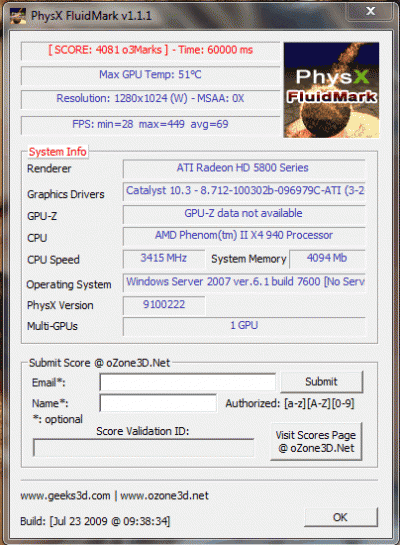Close the PhysX FluidMark window
The image size is (400, 545).
coord(370,11)
